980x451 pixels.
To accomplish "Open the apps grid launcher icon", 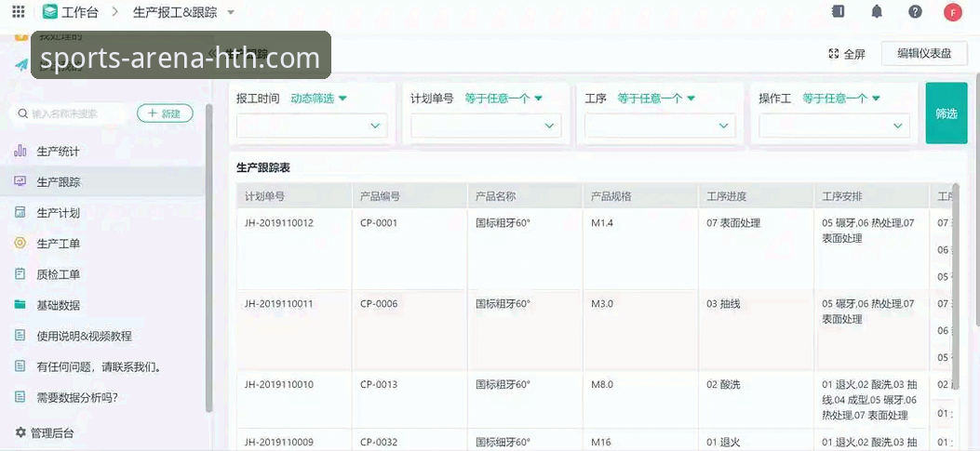I will (x=19, y=11).
